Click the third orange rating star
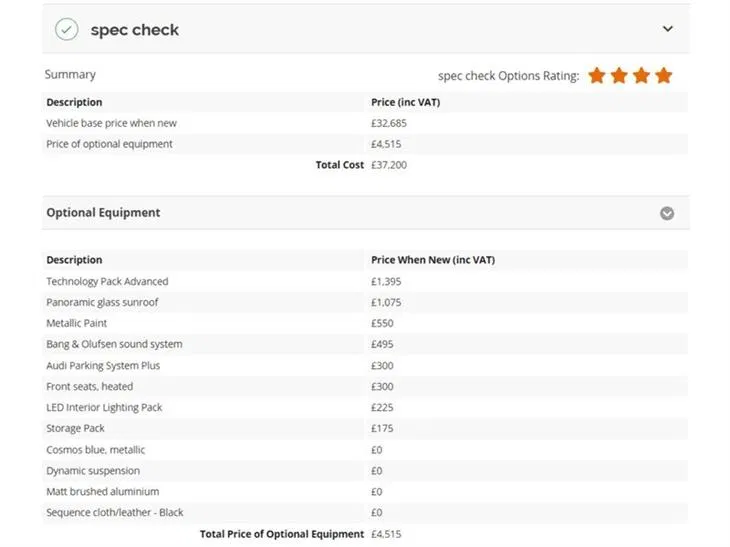Screen dimensions: 730x547 [642, 75]
